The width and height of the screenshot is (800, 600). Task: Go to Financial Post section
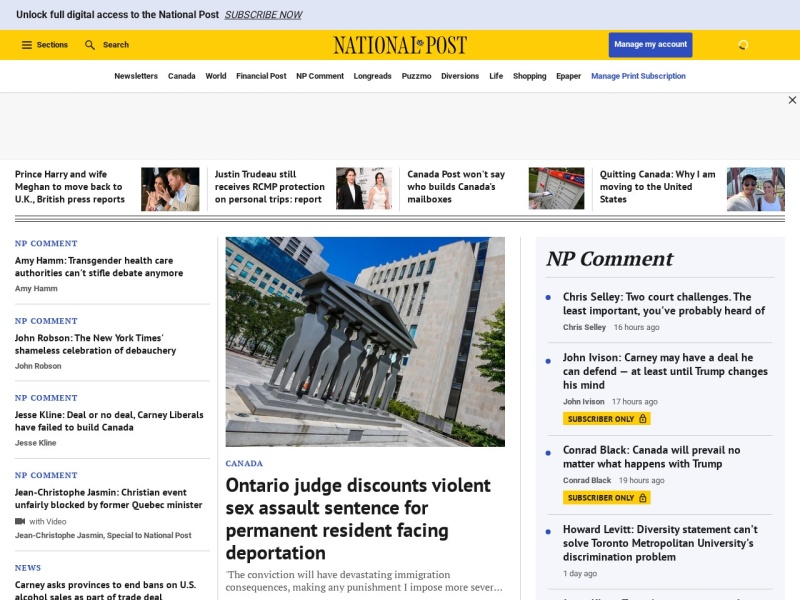[x=261, y=76]
